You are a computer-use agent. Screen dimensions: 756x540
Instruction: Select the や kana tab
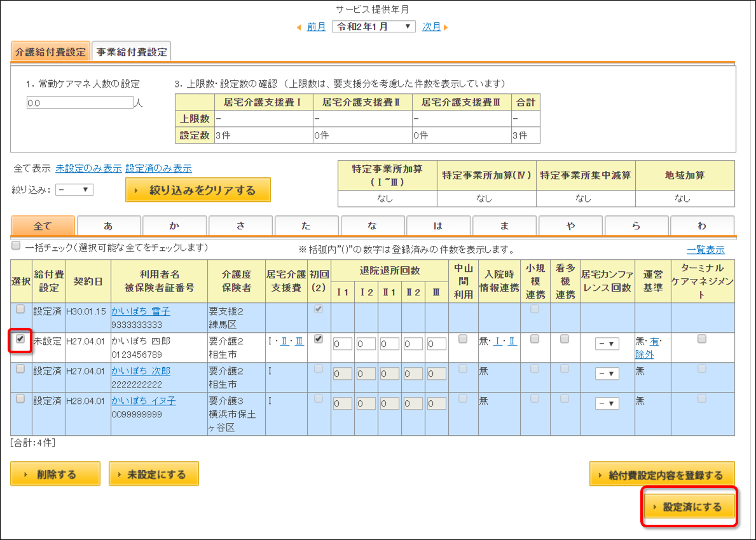[x=570, y=226]
